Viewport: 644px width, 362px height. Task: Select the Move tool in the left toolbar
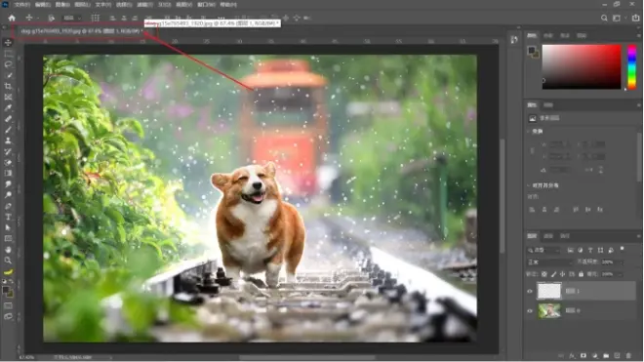click(8, 43)
